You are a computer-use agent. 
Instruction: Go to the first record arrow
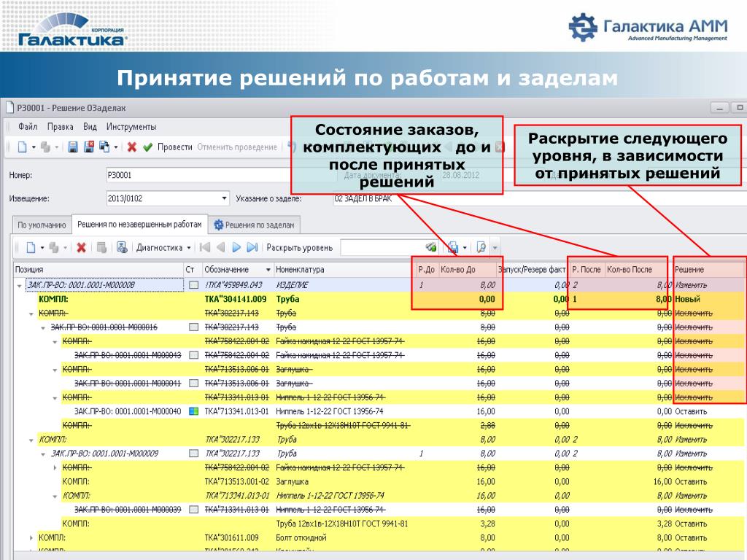pyautogui.click(x=205, y=247)
